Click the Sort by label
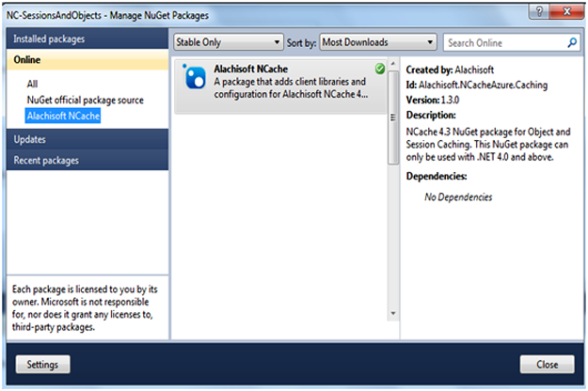 click(301, 43)
